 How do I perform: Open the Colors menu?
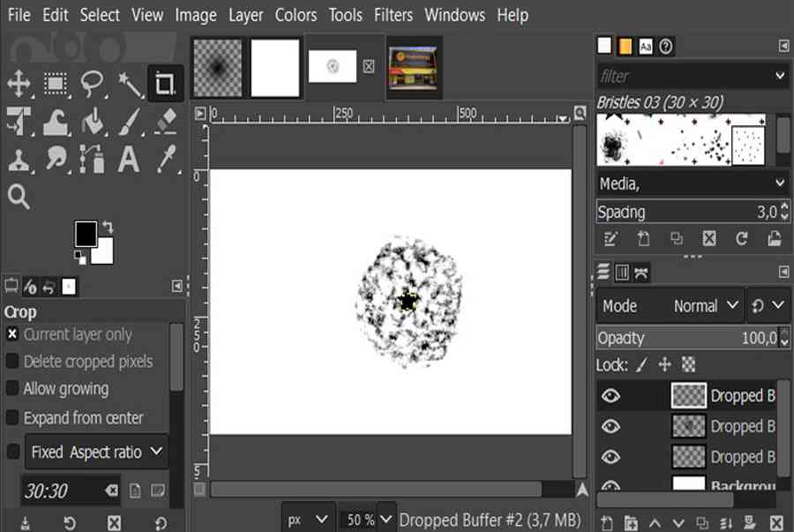pyautogui.click(x=296, y=15)
